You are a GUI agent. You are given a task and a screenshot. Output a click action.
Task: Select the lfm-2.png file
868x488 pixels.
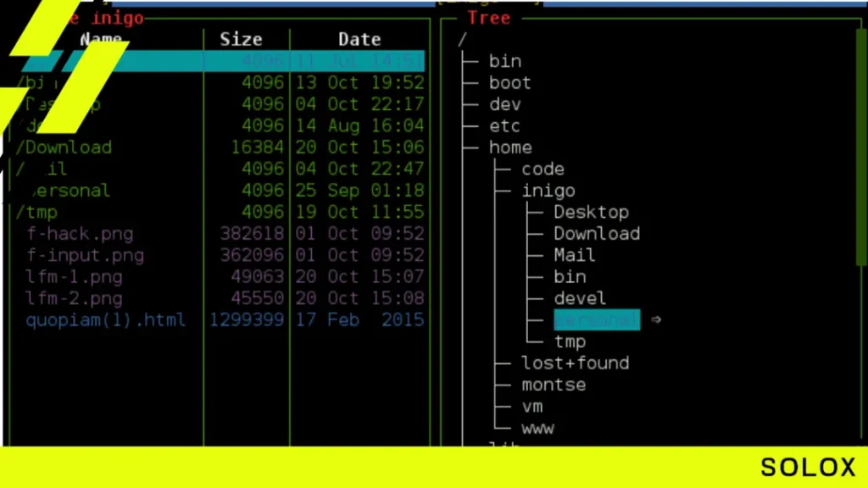[x=75, y=298]
